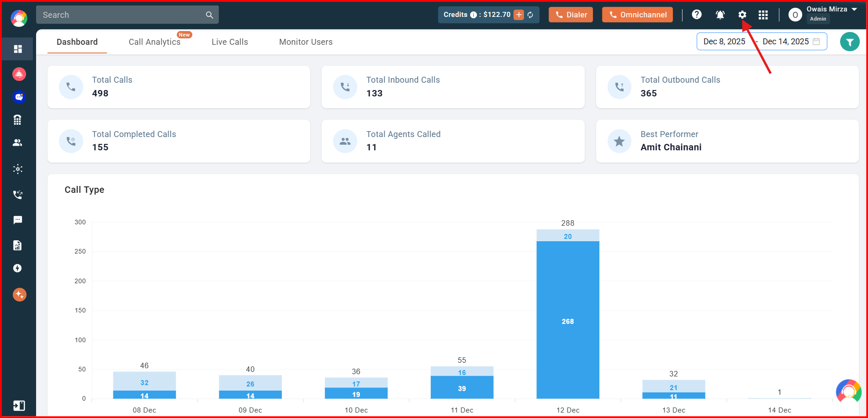Open the Omnichannel button

pyautogui.click(x=637, y=15)
